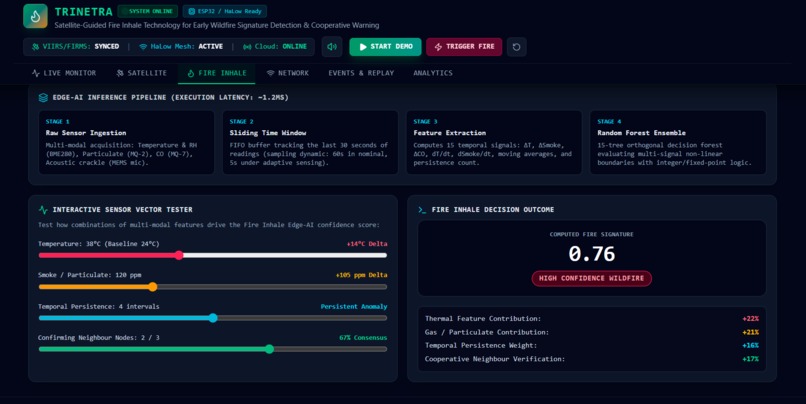Click the Cooperative Neighbour Verification row
806x404 pixels.
[x=592, y=359]
